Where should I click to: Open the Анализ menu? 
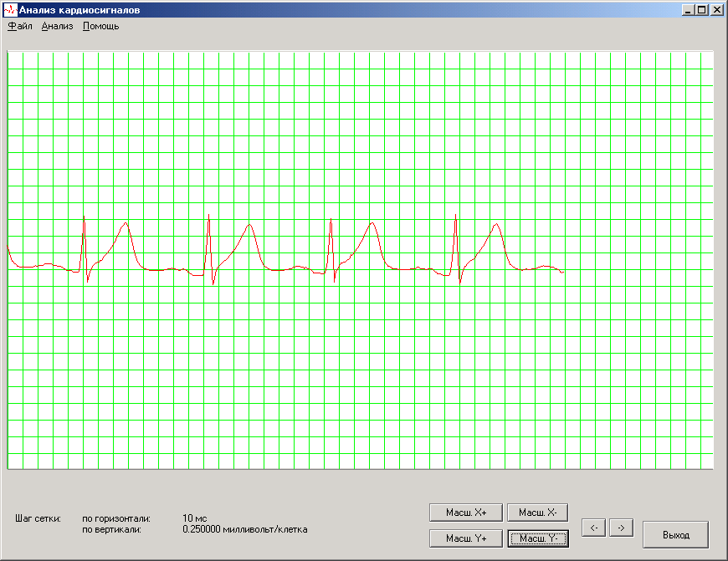[58, 27]
